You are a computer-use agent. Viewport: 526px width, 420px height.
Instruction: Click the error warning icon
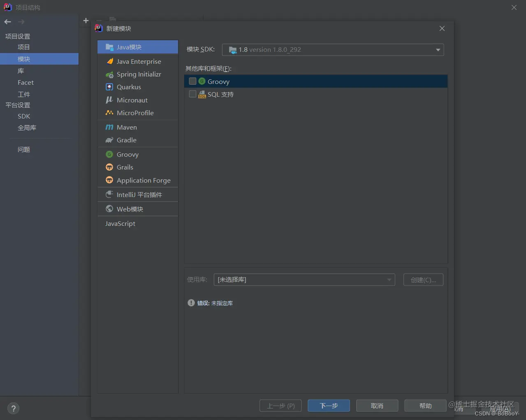coord(191,303)
